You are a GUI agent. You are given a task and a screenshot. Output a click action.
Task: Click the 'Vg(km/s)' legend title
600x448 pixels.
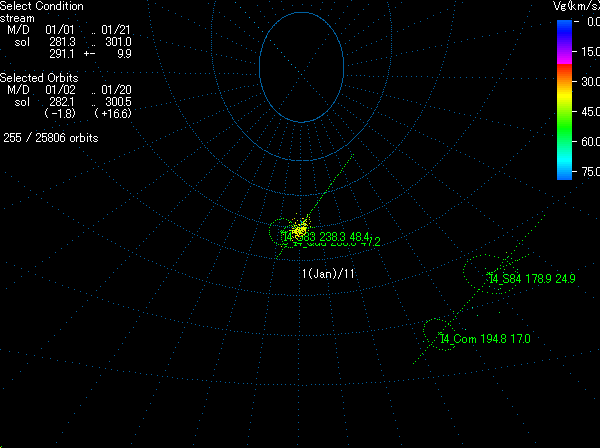(x=576, y=6)
